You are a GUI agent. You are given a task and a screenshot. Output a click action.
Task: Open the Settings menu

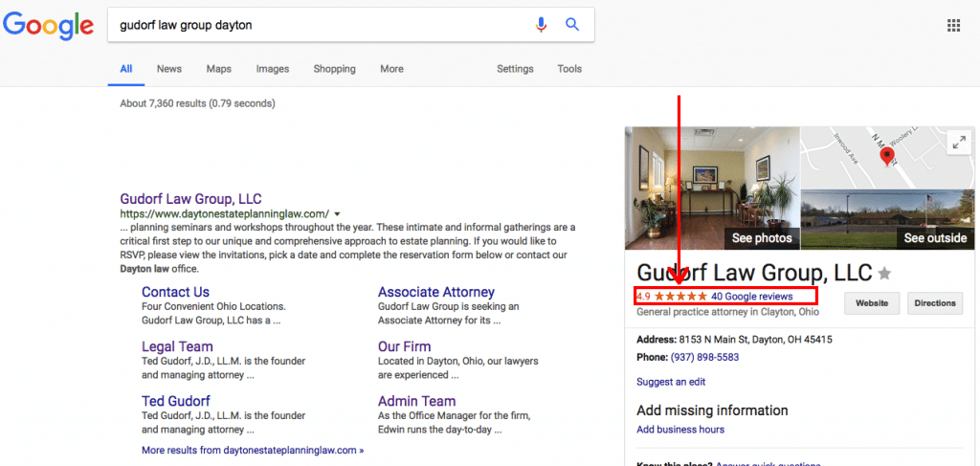coord(515,69)
